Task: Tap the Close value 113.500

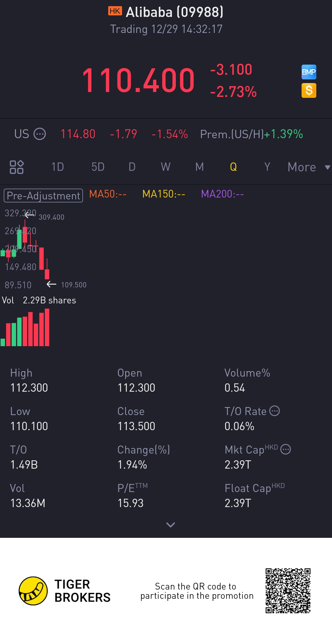Action: click(x=136, y=426)
